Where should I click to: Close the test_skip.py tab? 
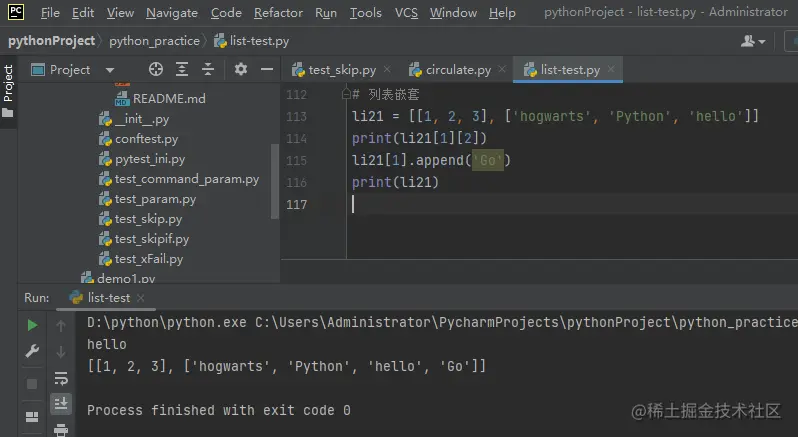tap(387, 69)
